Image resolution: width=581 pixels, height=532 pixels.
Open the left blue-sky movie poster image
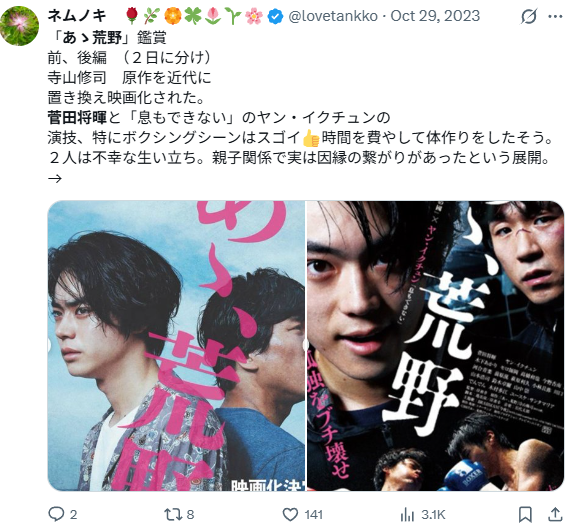click(x=176, y=346)
